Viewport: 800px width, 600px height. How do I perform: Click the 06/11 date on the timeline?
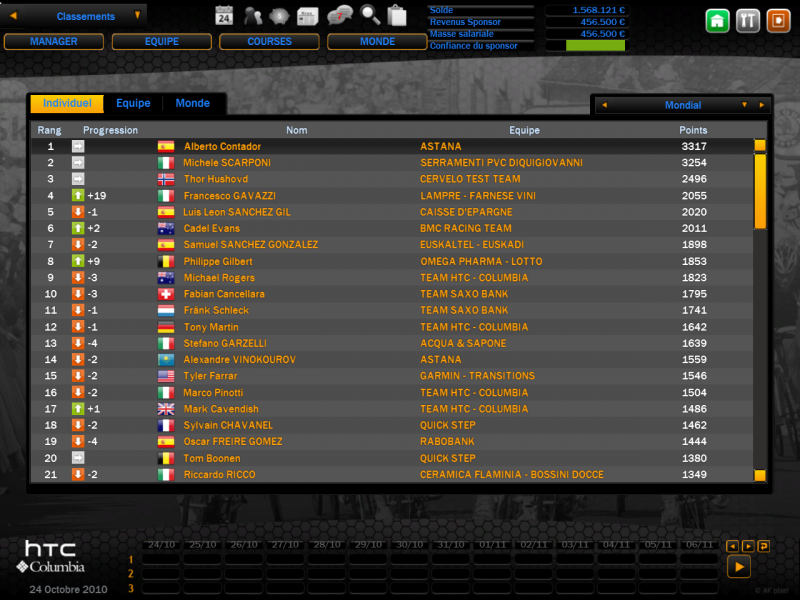click(x=699, y=545)
